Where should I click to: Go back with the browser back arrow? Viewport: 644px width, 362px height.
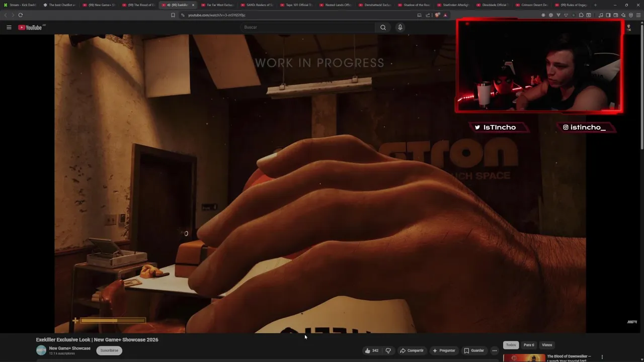6,15
